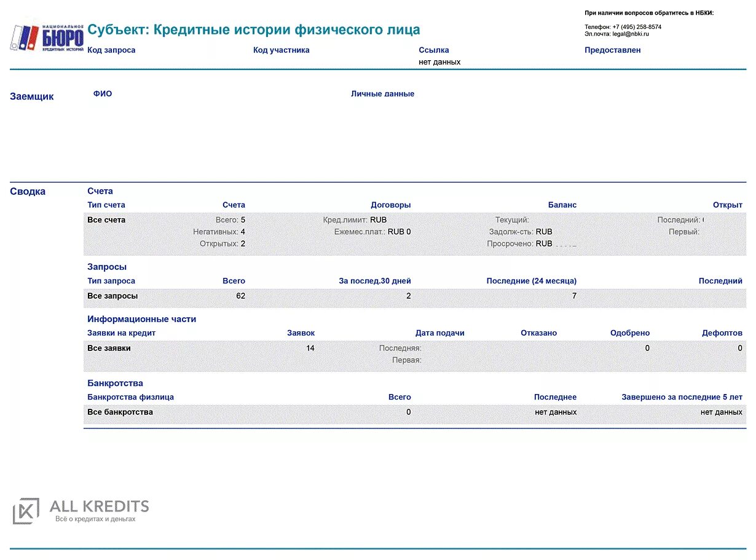Screen dimensions: 756x560
Task: Click 'нет данных' under Ссылка
Action: point(439,62)
